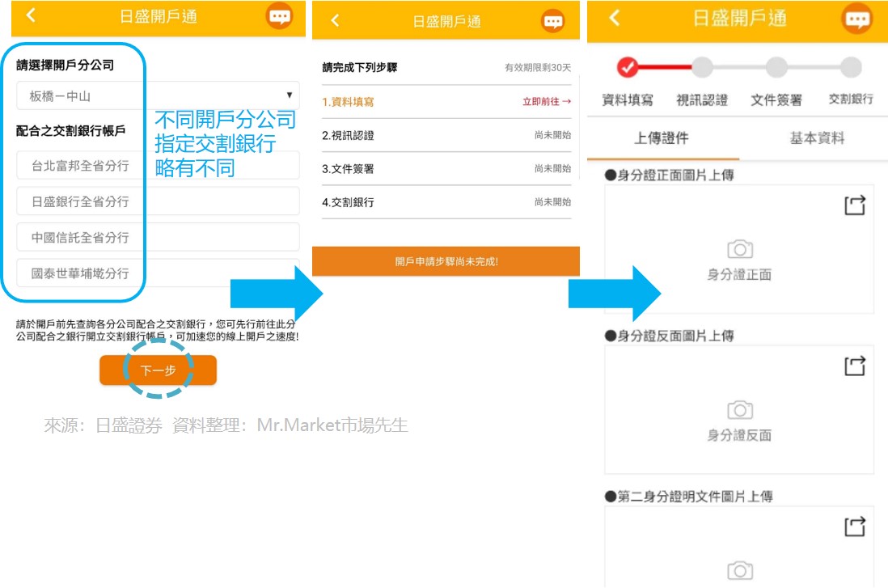The image size is (888, 588).
Task: Click the 視訊認證 progress step circle
Action: tap(702, 67)
